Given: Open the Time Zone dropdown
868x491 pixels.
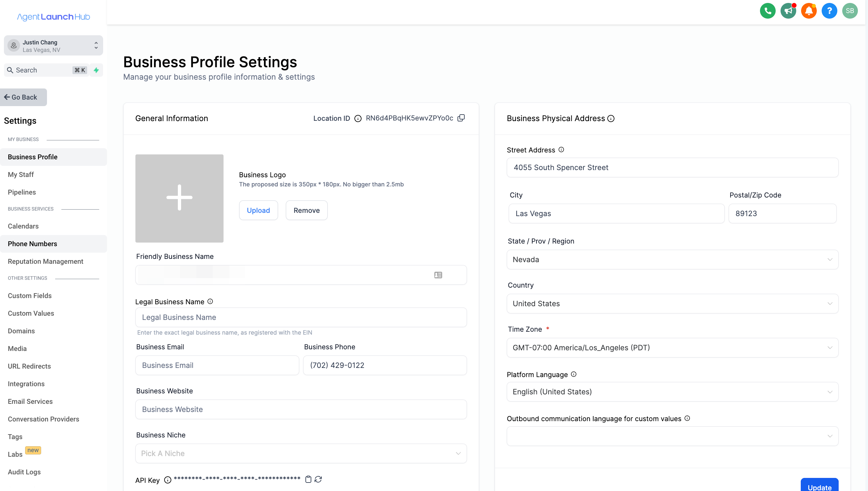Looking at the screenshot, I should (x=672, y=348).
